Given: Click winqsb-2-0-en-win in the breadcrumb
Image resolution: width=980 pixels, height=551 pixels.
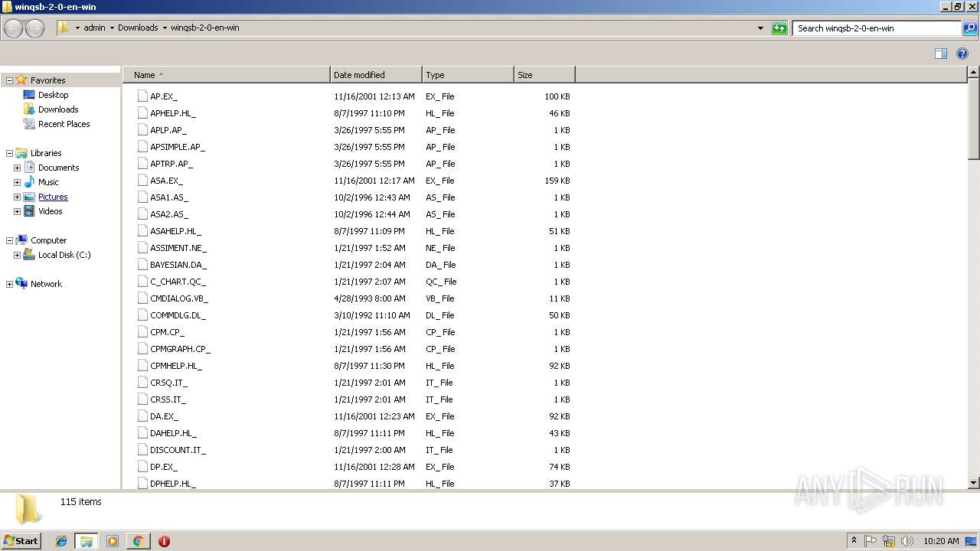Looking at the screenshot, I should click(204, 28).
